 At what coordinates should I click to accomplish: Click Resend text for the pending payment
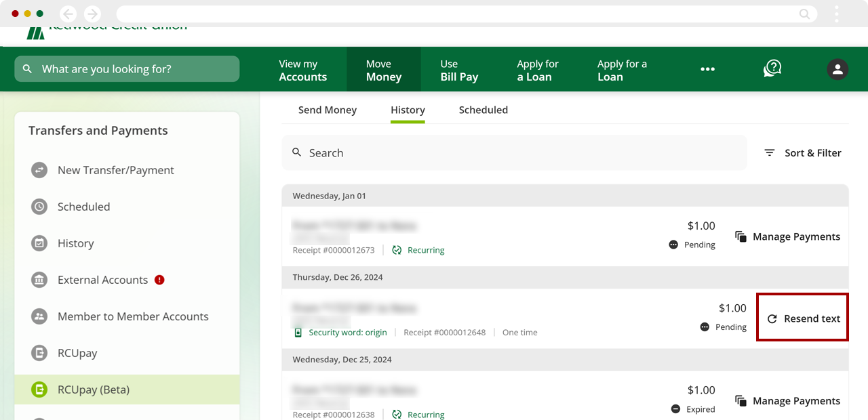point(803,318)
